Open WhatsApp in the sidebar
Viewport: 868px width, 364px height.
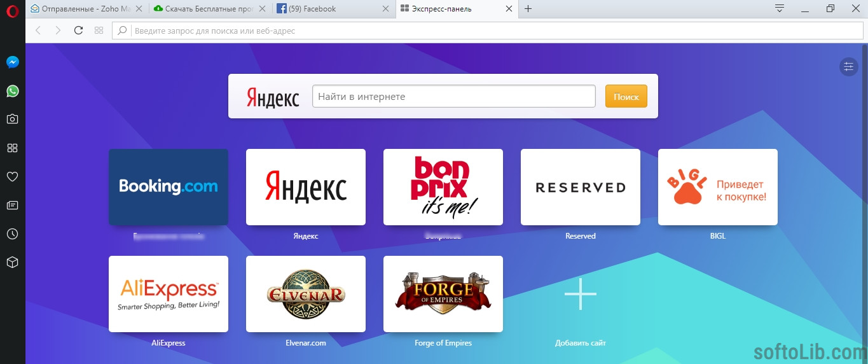[13, 91]
